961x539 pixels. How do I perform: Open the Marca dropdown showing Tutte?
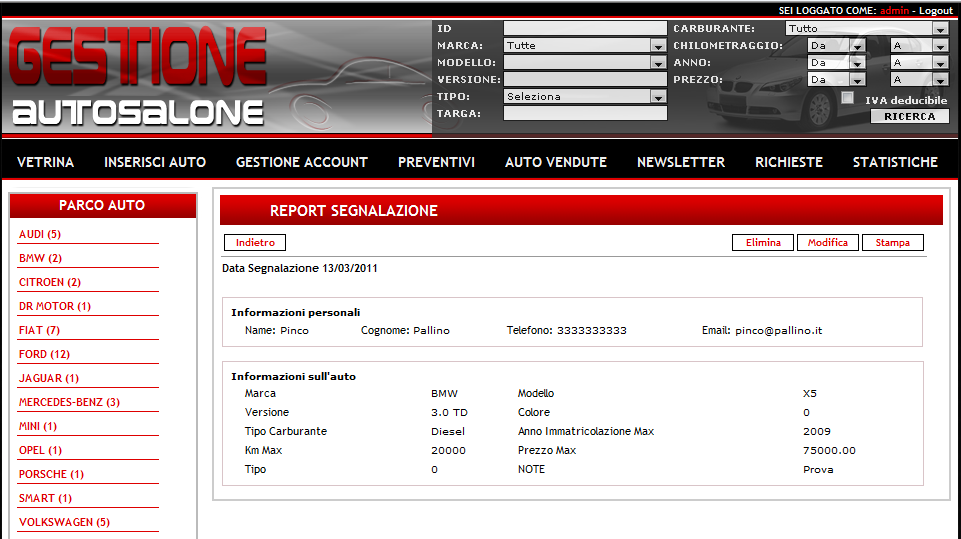click(585, 45)
